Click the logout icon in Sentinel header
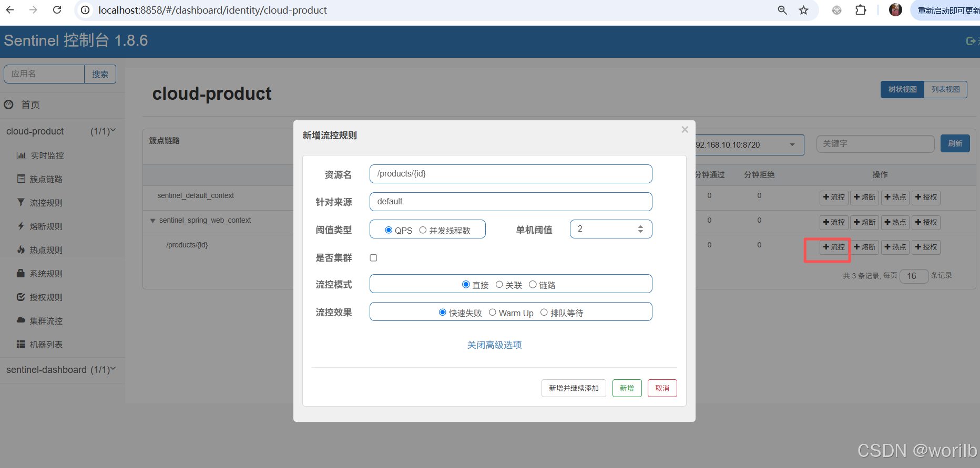Screen dimensions: 980x468 pyautogui.click(x=972, y=41)
